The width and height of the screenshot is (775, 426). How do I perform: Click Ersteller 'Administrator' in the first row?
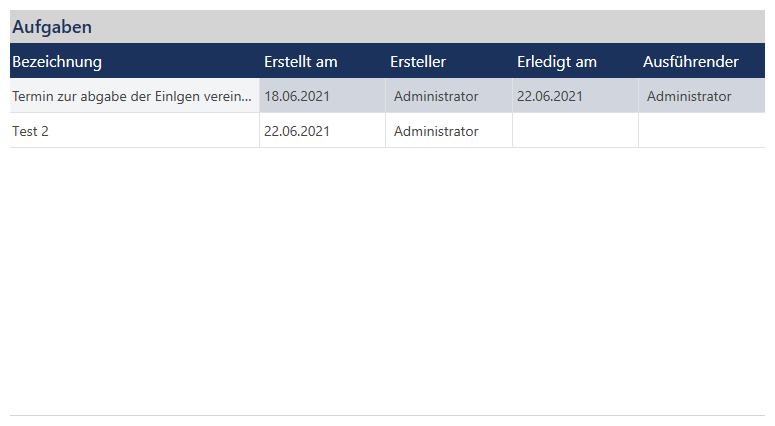point(436,97)
